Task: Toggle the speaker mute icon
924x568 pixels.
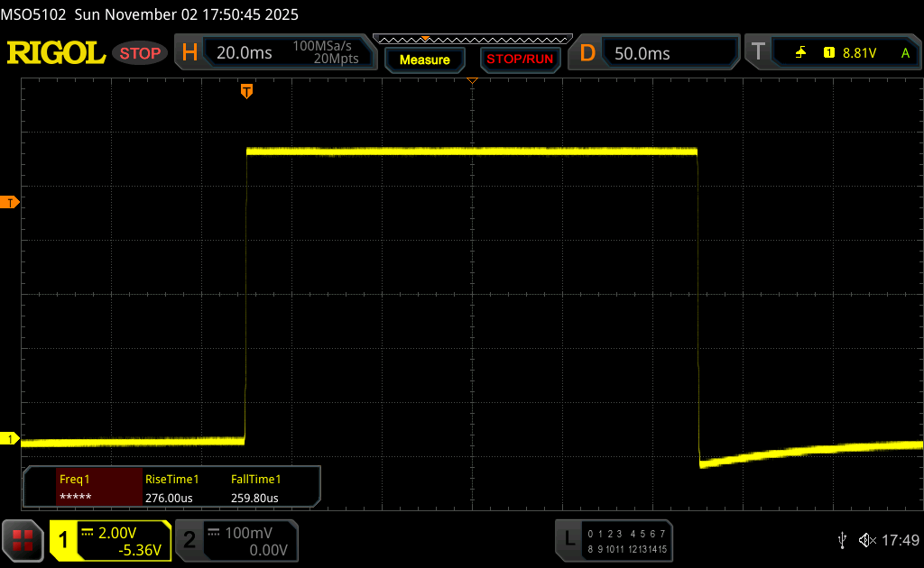Action: click(866, 540)
